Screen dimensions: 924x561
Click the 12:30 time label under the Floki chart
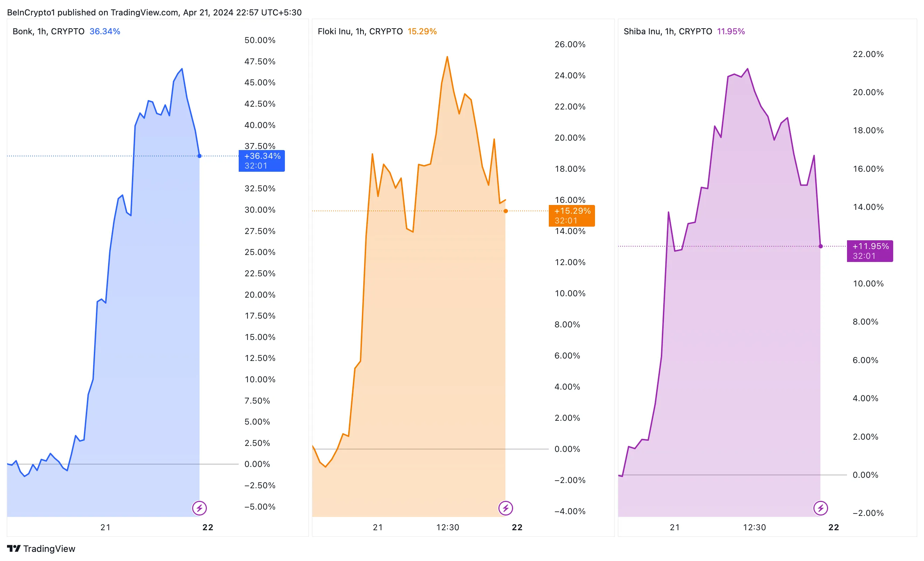coord(447,527)
